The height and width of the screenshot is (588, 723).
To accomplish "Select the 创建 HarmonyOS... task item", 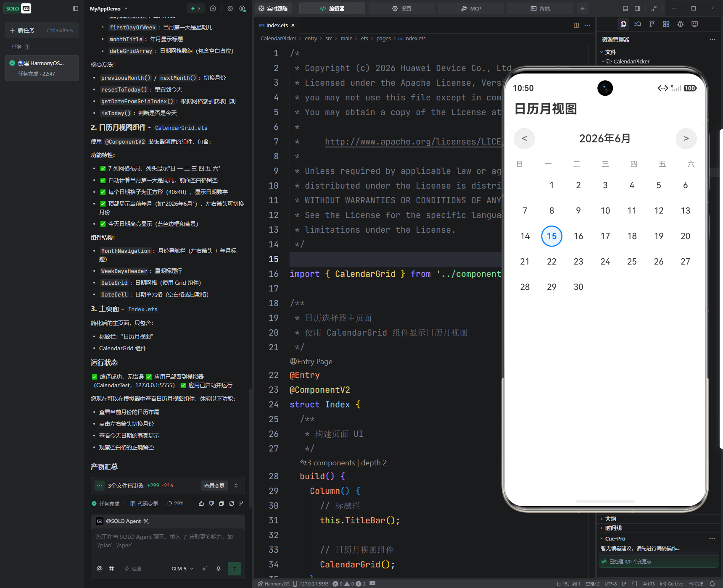I will pos(42,68).
